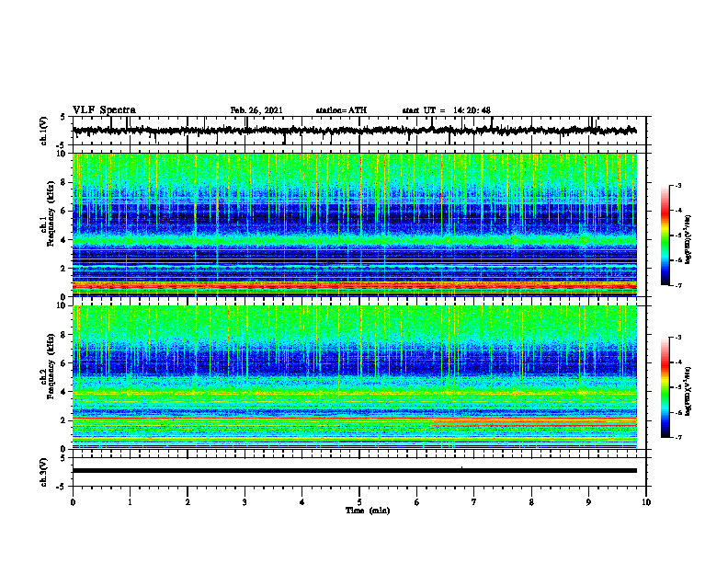Click the ch.1 frequency tick label "2"
The width and height of the screenshot is (728, 563).
(63, 268)
